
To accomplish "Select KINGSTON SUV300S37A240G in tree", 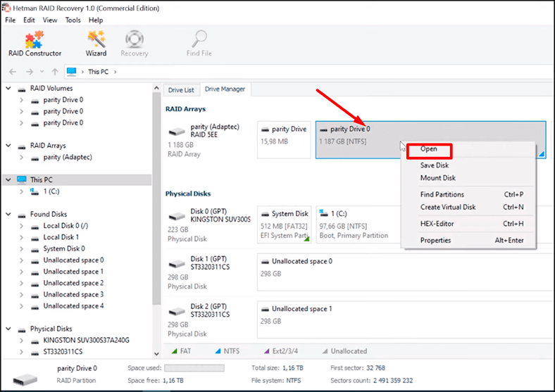I will pyautogui.click(x=86, y=341).
